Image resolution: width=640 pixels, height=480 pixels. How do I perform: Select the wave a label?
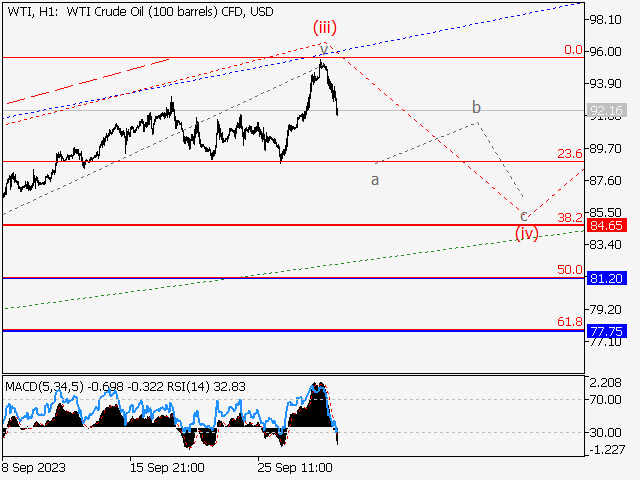[x=375, y=180]
